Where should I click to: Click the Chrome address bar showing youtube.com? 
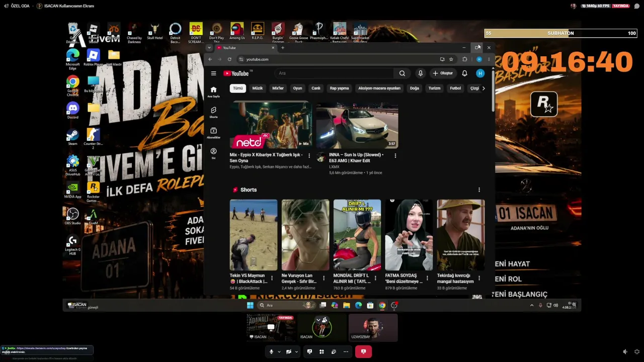click(337, 59)
